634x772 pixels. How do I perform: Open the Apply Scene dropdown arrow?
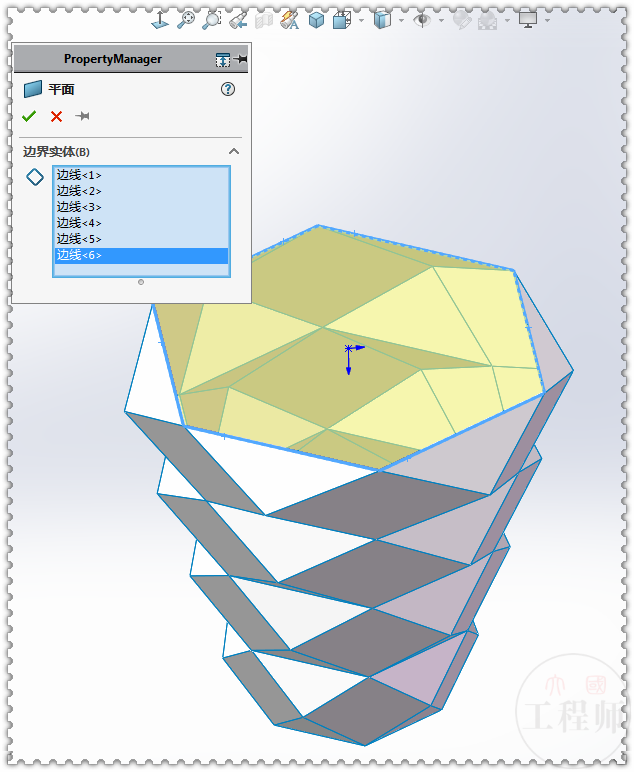507,21
